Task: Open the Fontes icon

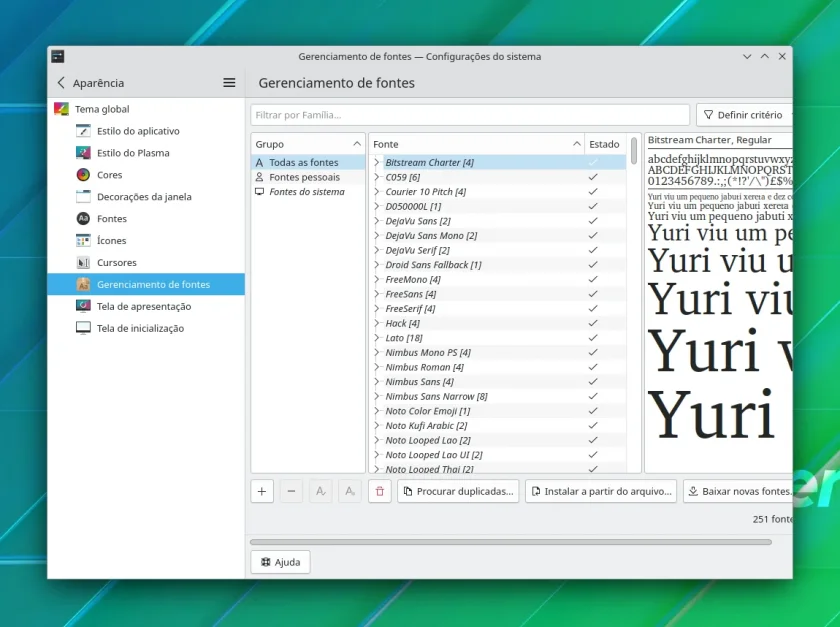Action: 83,219
